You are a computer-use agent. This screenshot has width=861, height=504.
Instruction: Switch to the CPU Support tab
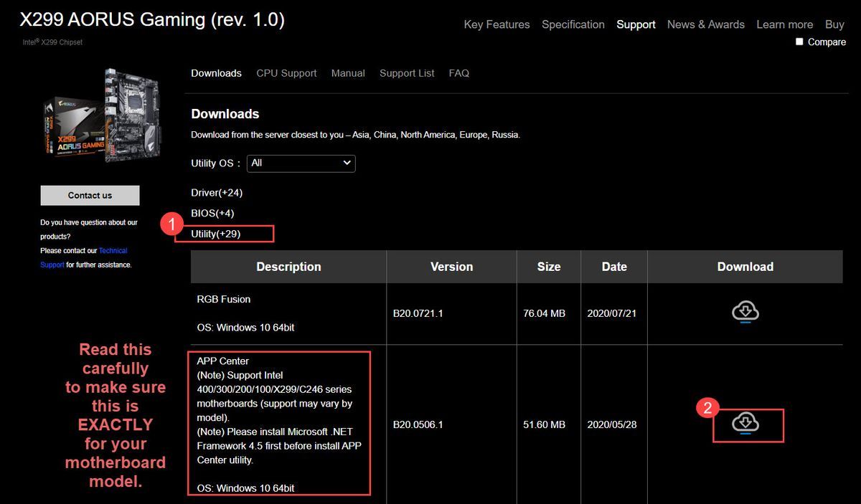point(286,73)
